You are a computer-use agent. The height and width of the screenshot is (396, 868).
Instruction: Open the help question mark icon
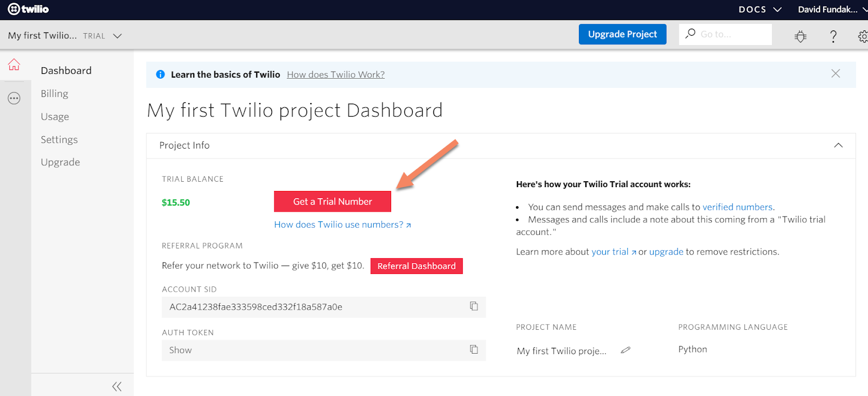click(x=833, y=36)
